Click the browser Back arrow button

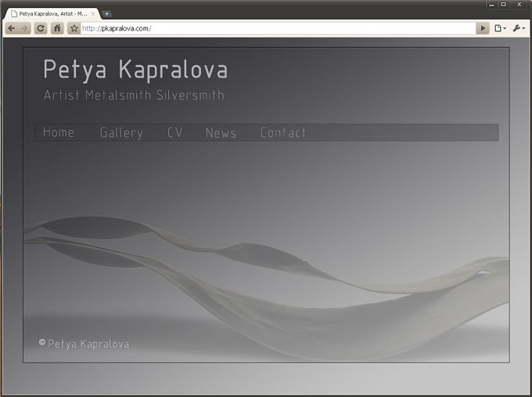coord(12,28)
